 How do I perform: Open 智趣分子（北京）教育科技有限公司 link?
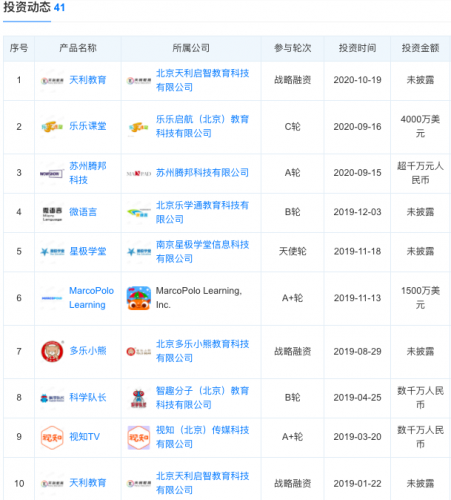click(202, 398)
